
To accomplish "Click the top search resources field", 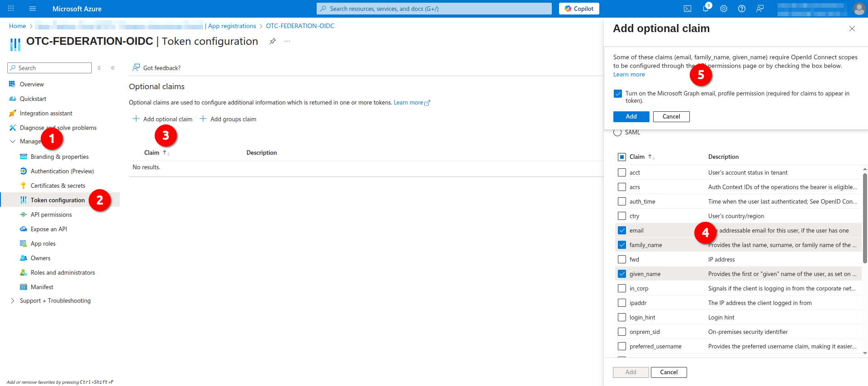I will pos(434,9).
